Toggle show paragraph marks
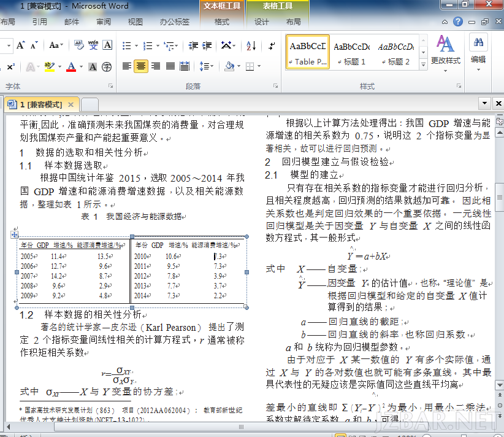The width and height of the screenshot is (504, 437). click(x=272, y=45)
